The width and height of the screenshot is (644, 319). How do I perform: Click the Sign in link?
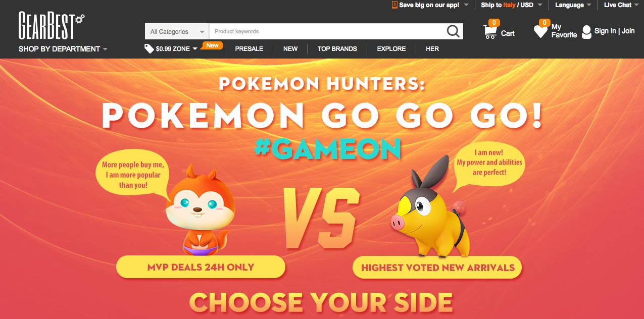click(605, 31)
